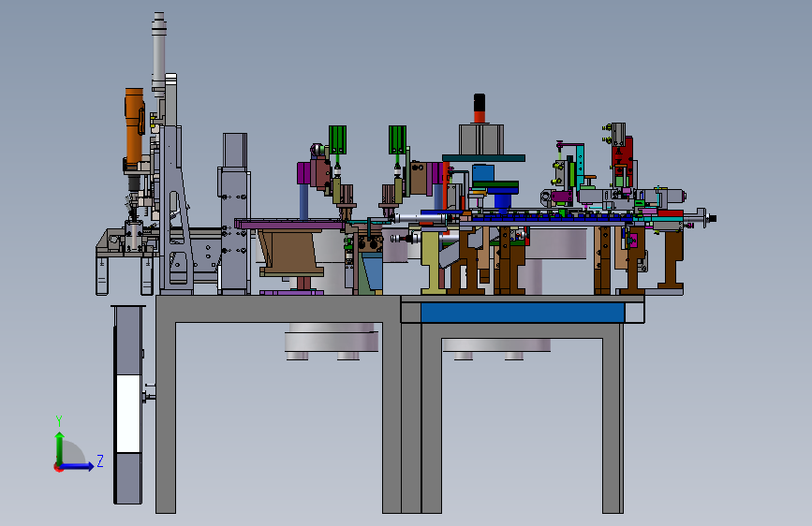Image resolution: width=812 pixels, height=526 pixels.
Task: Select the left green pneumatic cylinder
Action: [337, 139]
